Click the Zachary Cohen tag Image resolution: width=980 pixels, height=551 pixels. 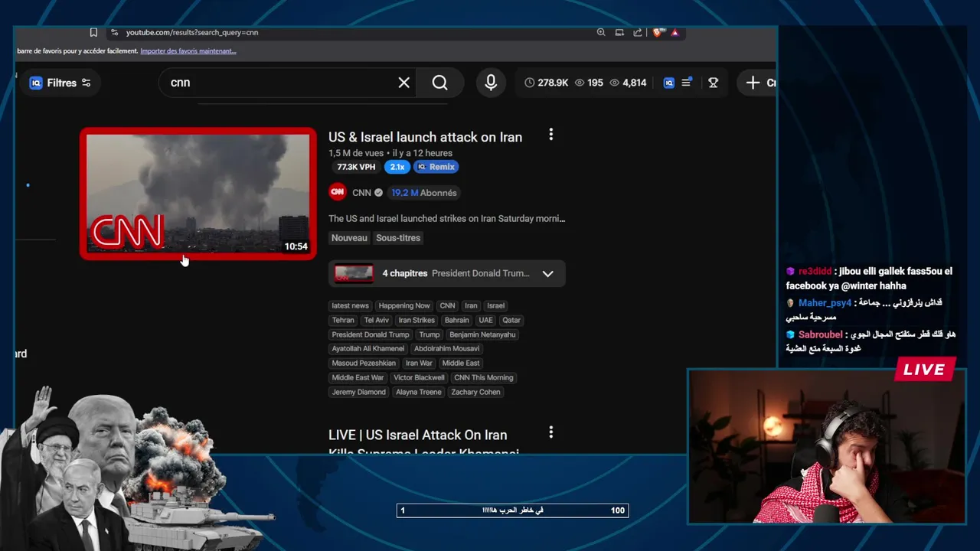coord(475,392)
